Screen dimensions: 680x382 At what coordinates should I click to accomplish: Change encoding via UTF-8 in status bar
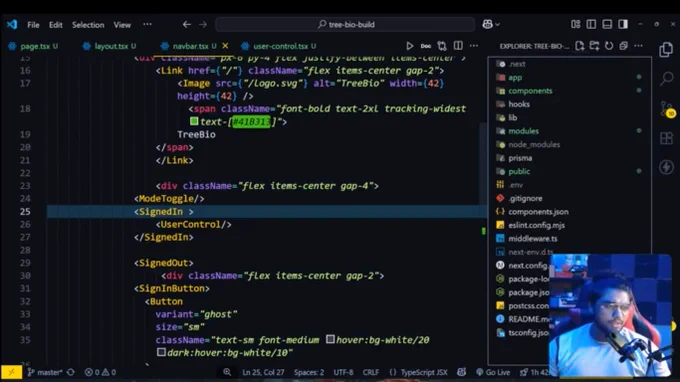click(x=343, y=372)
